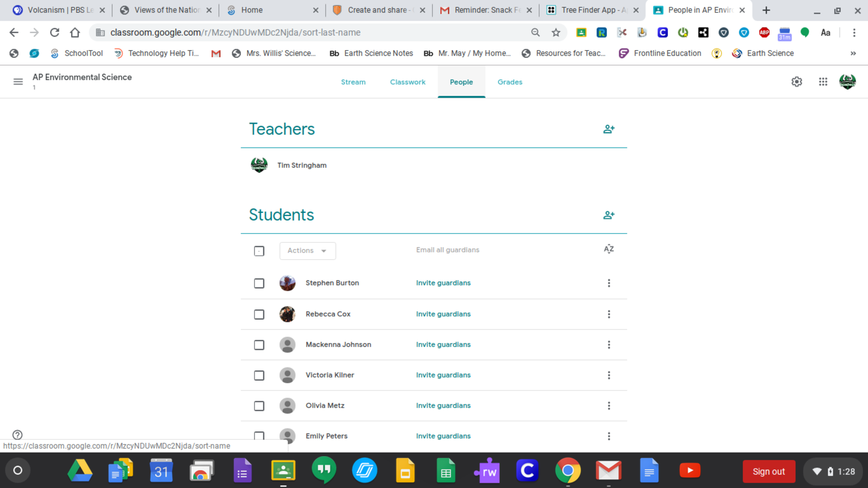Open more options for Mackenna Johnson
This screenshot has height=488, width=868.
click(x=609, y=345)
